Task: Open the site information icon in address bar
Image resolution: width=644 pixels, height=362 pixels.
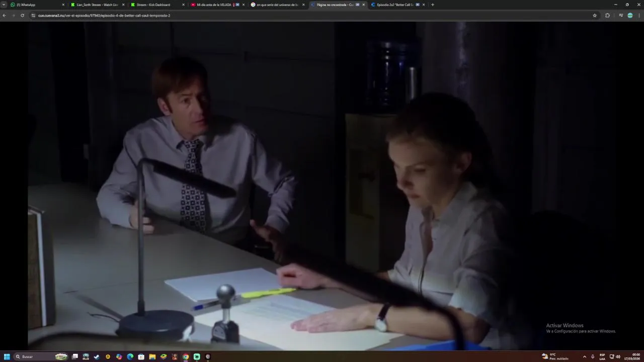Action: 33,16
